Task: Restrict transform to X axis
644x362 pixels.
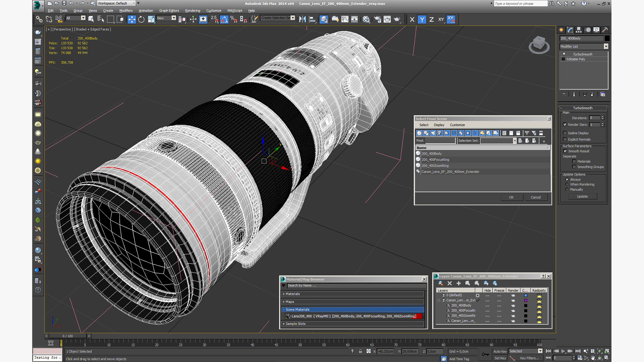Action: point(412,19)
